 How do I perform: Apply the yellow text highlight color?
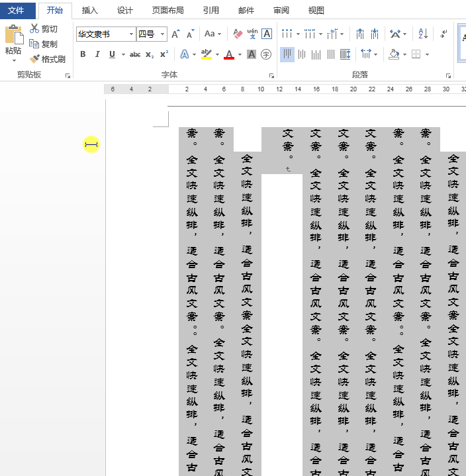click(206, 54)
